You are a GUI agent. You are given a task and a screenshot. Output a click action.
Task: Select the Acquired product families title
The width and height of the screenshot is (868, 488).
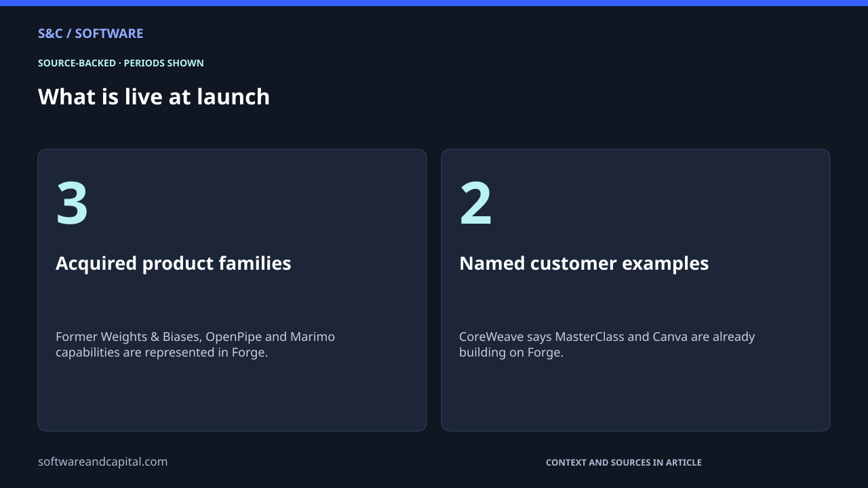tap(174, 263)
